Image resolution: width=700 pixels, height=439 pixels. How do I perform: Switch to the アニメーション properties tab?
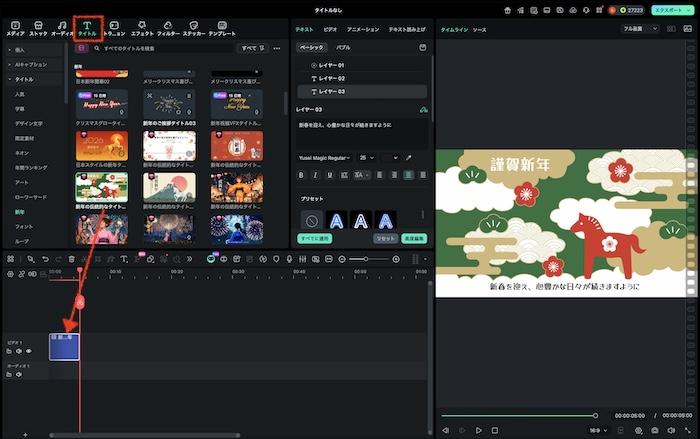point(363,29)
